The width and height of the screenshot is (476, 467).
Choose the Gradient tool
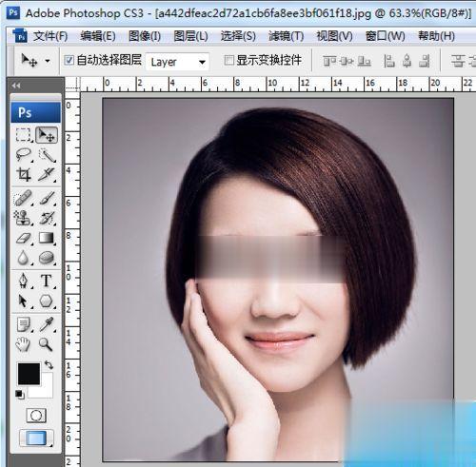(x=47, y=238)
